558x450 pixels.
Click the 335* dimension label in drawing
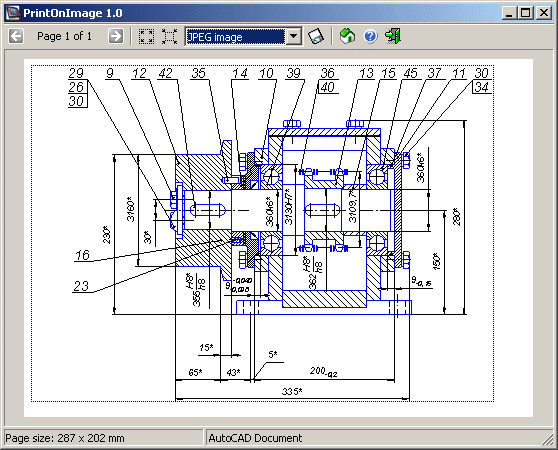click(x=292, y=391)
